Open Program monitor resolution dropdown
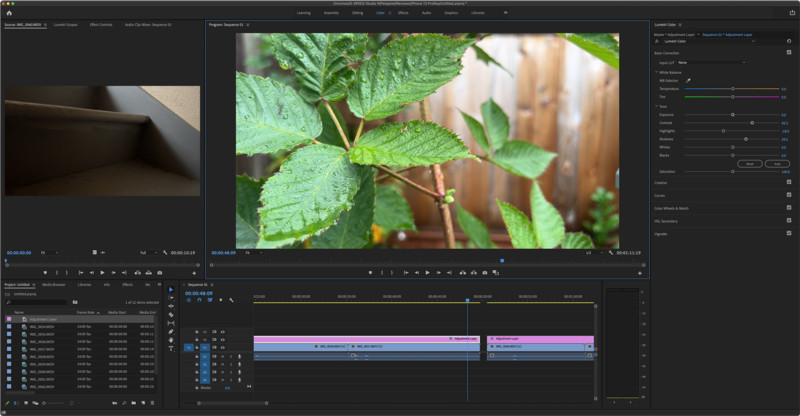Viewport: 800px width, 416px height. [594, 253]
